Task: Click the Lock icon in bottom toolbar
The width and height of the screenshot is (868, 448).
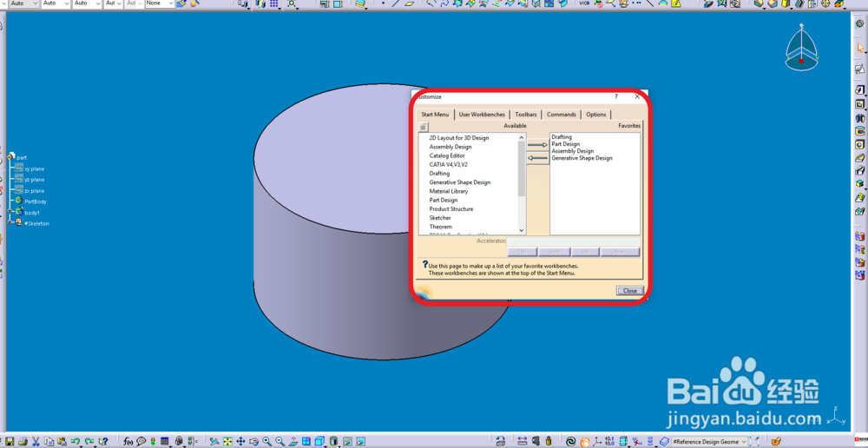Action: tap(179, 441)
